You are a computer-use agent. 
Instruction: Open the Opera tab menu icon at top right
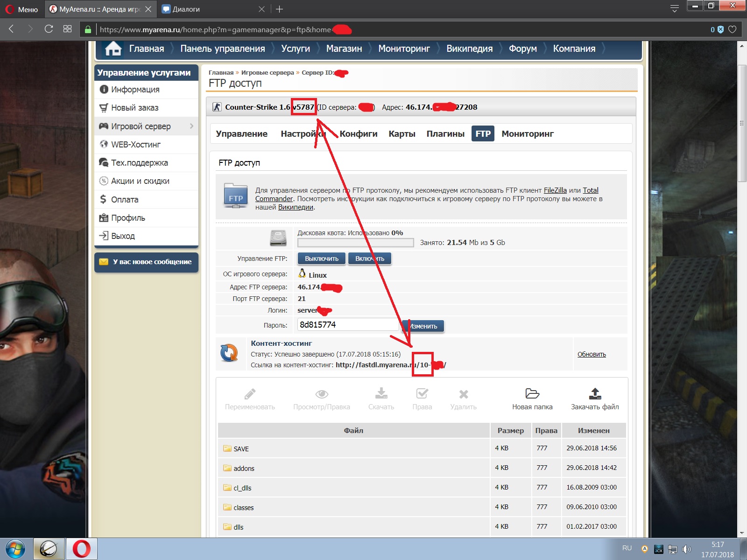pyautogui.click(x=674, y=8)
